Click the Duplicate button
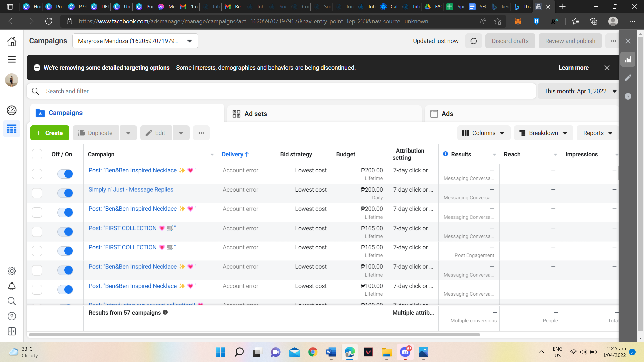Image resolution: width=644 pixels, height=362 pixels. (96, 133)
